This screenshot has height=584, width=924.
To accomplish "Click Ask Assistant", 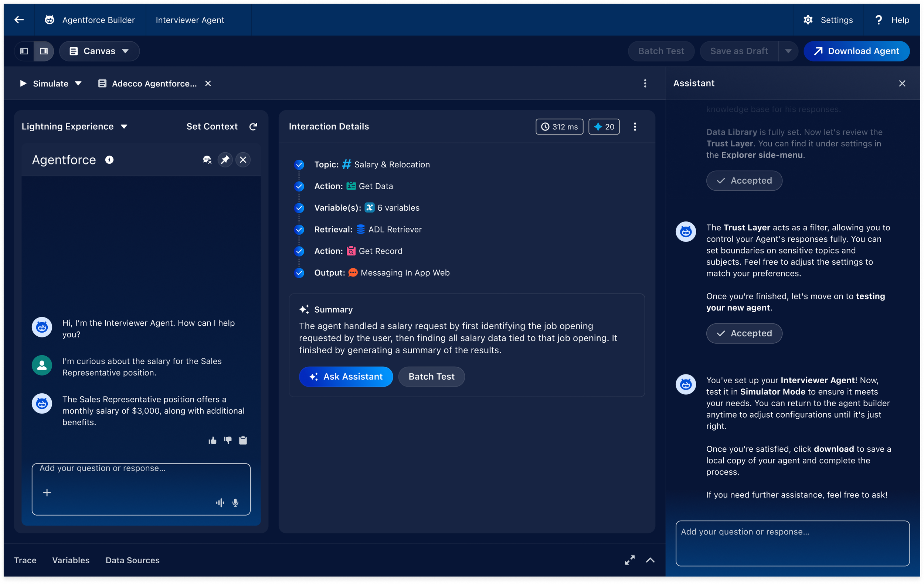I will click(346, 376).
